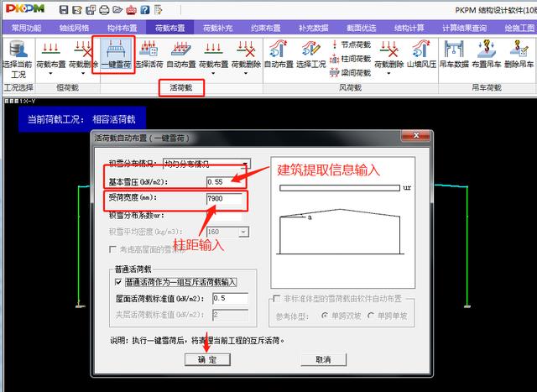Select the 柱间荷载 tool
Image resolution: width=537 pixels, height=392 pixels.
pyautogui.click(x=351, y=59)
